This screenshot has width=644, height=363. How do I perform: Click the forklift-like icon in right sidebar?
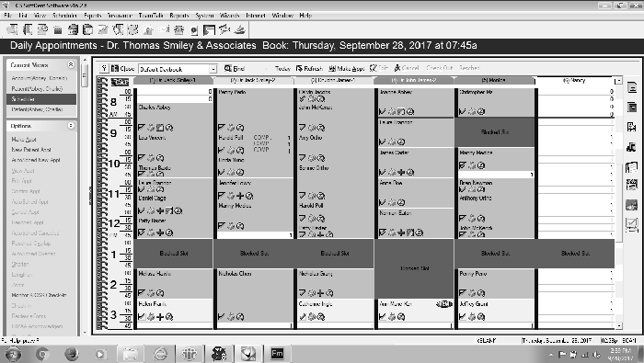pos(632,147)
